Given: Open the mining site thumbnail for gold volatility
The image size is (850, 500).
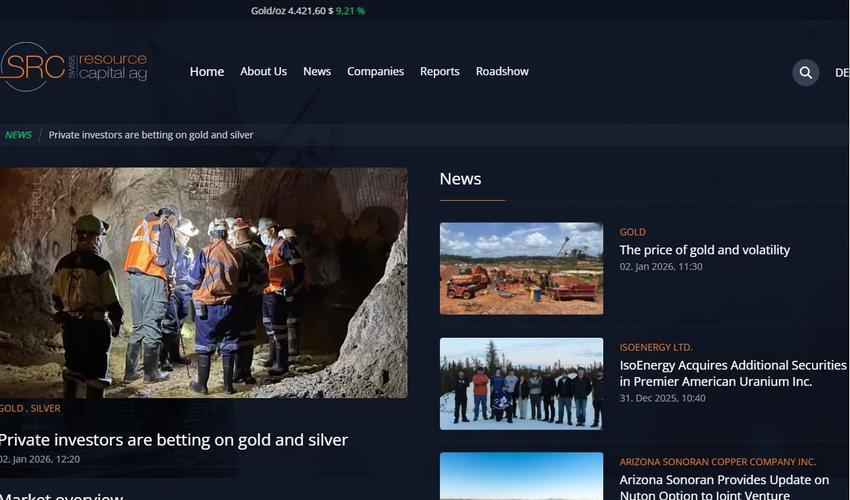Looking at the screenshot, I should click(x=521, y=268).
